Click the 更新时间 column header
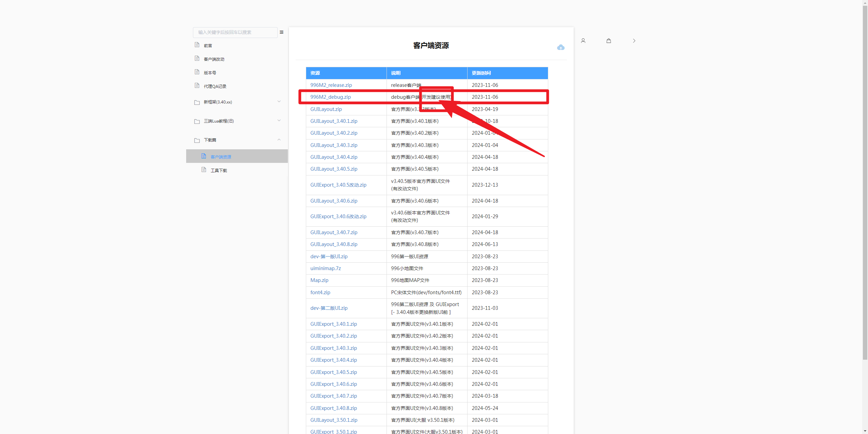The width and height of the screenshot is (868, 434). pos(508,73)
